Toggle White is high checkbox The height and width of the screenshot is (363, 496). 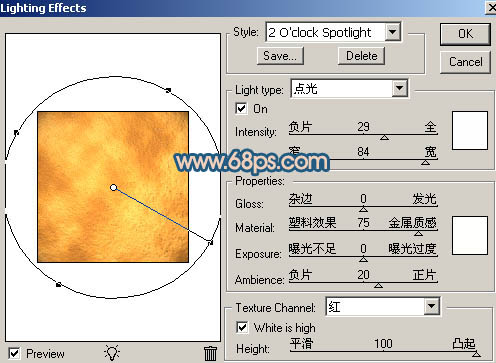[x=242, y=327]
